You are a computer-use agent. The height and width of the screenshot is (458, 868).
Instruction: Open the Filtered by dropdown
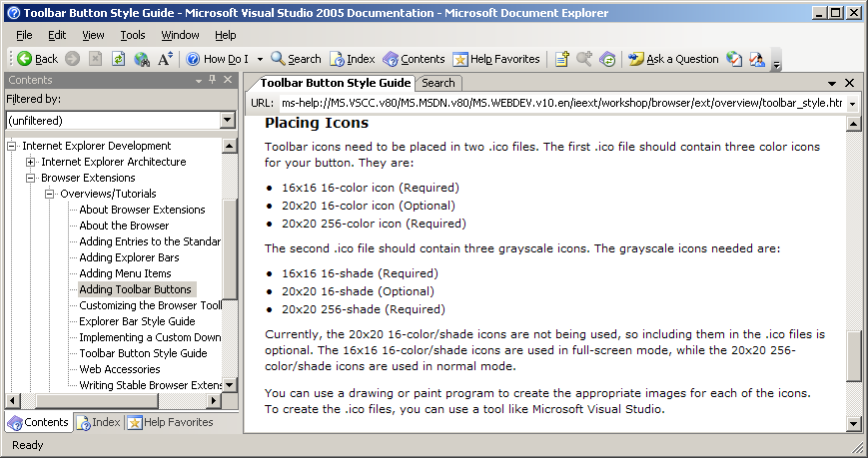228,121
